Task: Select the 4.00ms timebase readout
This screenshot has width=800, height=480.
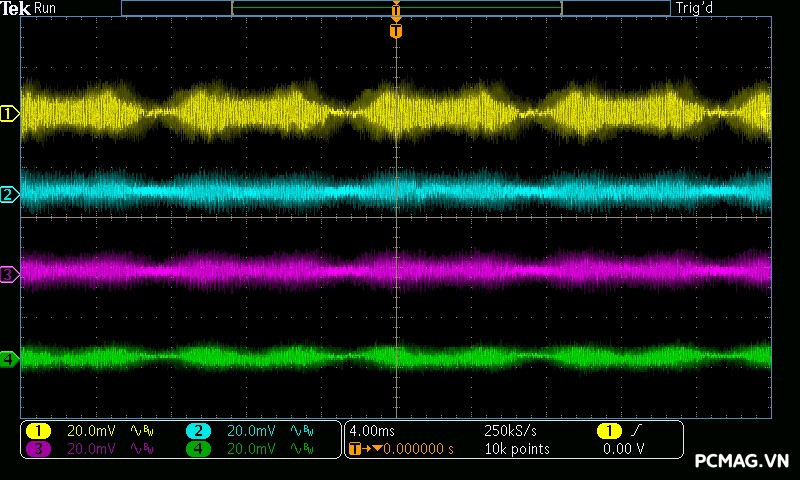Action: pyautogui.click(x=372, y=430)
